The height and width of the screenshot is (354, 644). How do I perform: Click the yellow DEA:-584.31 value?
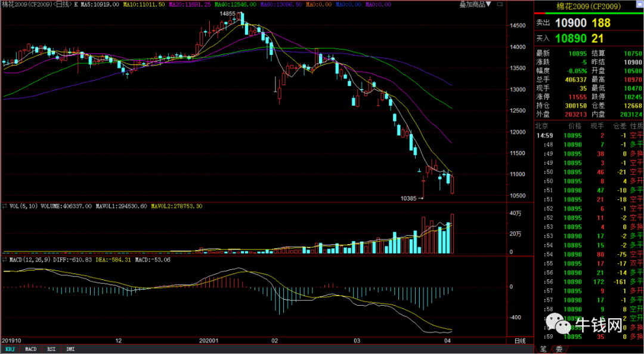coord(113,260)
